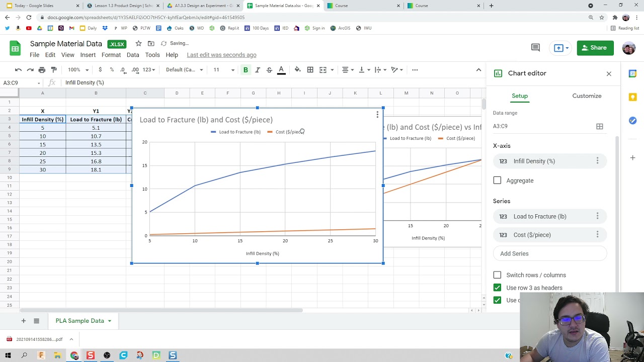Open the PLA Sample Data sheet tab menu
The image size is (644, 362).
(109, 321)
